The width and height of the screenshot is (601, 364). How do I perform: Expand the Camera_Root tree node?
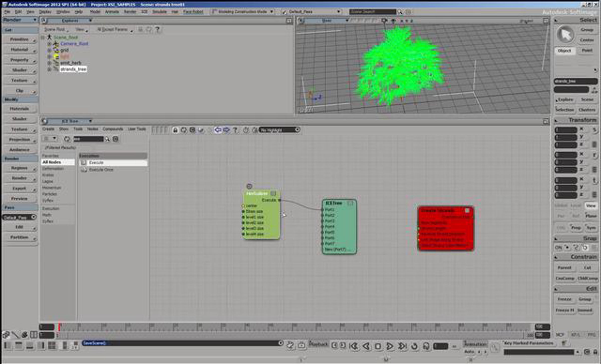(x=49, y=44)
